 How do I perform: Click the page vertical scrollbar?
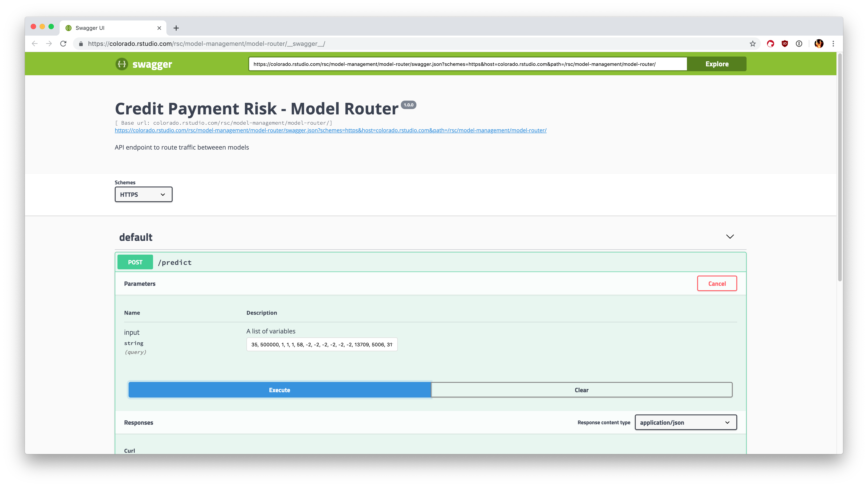click(840, 167)
